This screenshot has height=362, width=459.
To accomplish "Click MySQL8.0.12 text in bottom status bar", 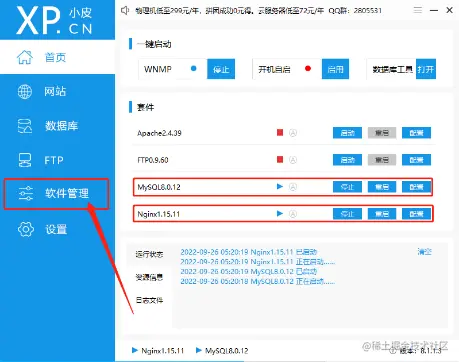I will click(x=227, y=351).
